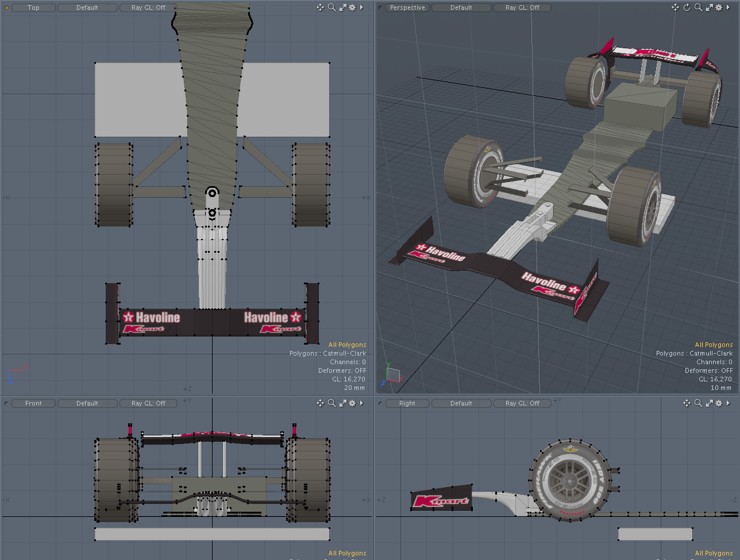The height and width of the screenshot is (560, 740).
Task: Open the Front viewport gear settings
Action: (352, 403)
